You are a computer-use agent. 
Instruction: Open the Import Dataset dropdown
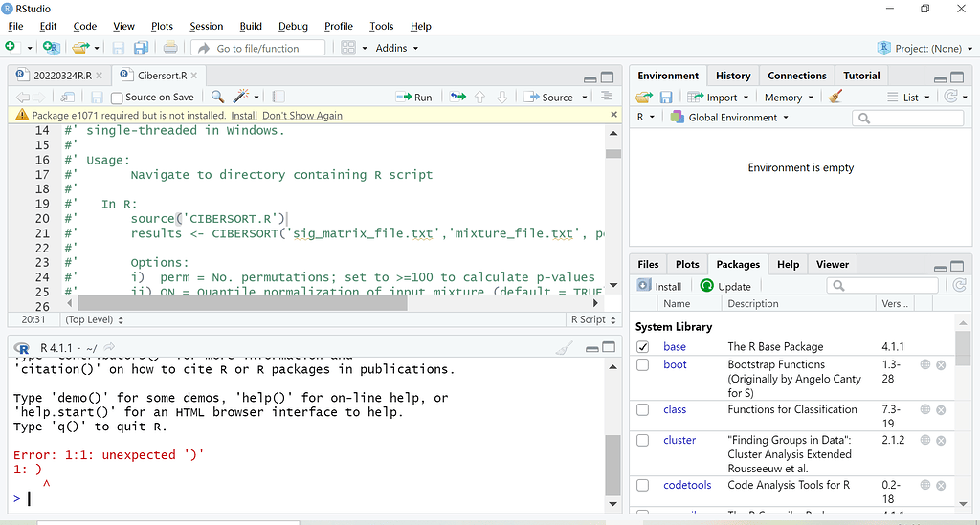[x=717, y=98]
